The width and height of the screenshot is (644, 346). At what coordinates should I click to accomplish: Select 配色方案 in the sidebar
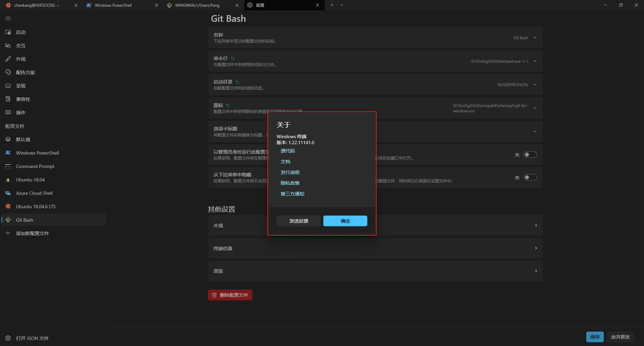(54, 72)
